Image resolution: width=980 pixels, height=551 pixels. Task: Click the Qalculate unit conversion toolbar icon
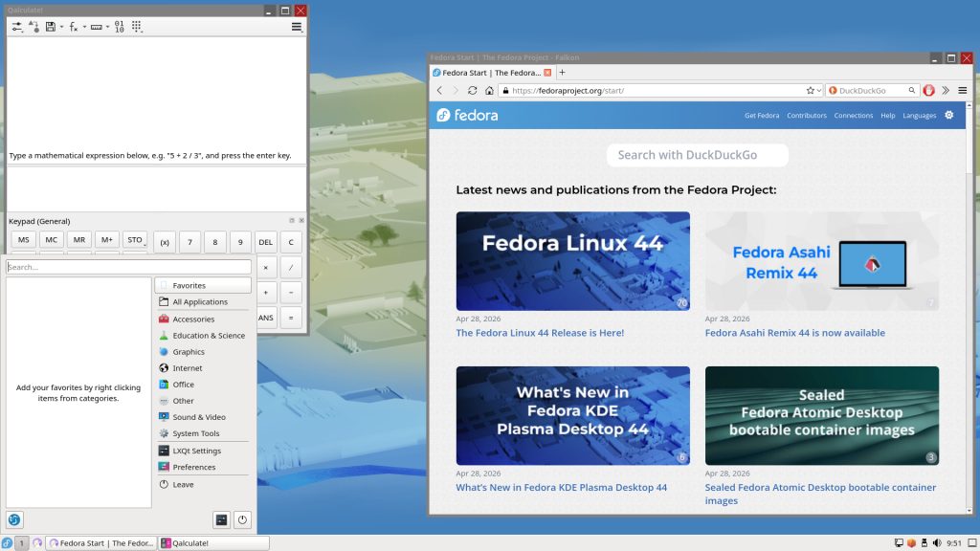coord(33,27)
